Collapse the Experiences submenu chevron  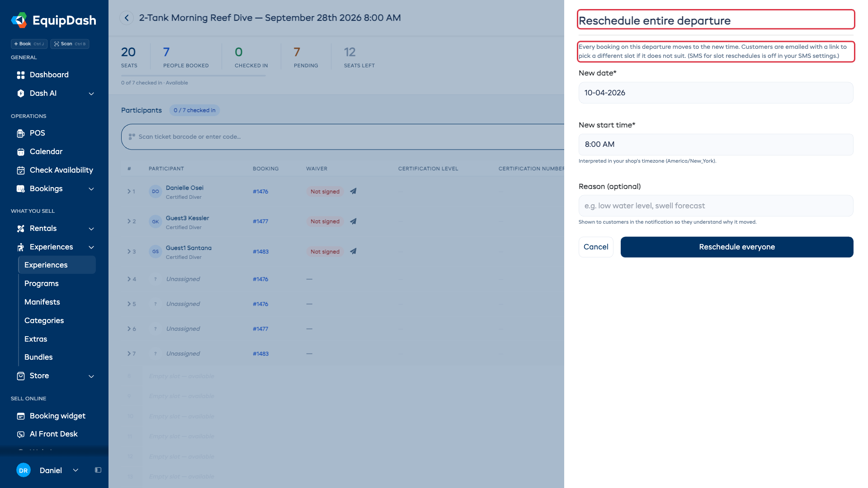91,247
